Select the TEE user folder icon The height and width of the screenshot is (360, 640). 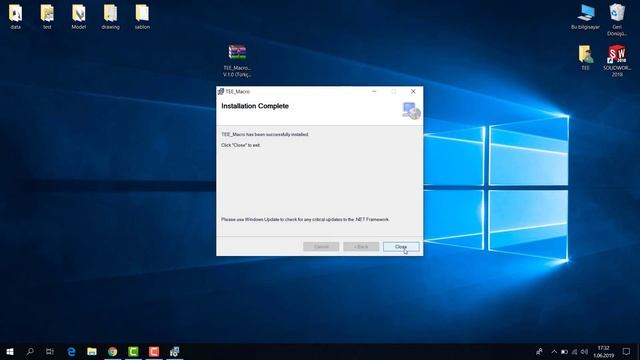pos(585,58)
